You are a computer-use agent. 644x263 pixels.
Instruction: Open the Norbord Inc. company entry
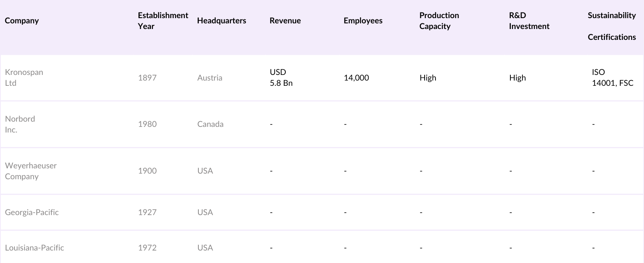tap(20, 124)
